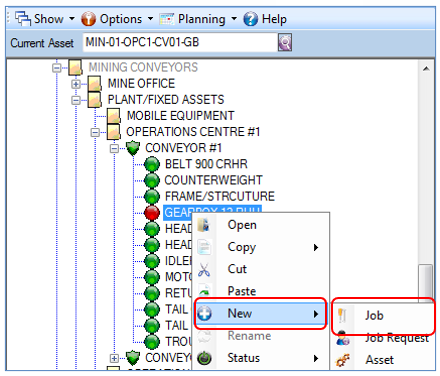Click the green shield icon beside CONVEYOR #1
Viewport: 440px width, 376px height.
[133, 148]
